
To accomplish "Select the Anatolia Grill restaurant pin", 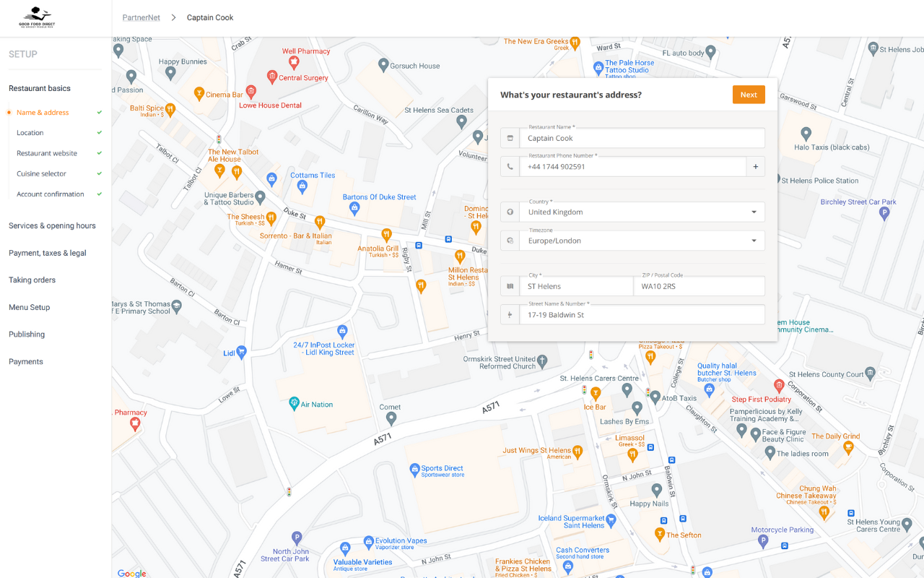I will pos(386,235).
